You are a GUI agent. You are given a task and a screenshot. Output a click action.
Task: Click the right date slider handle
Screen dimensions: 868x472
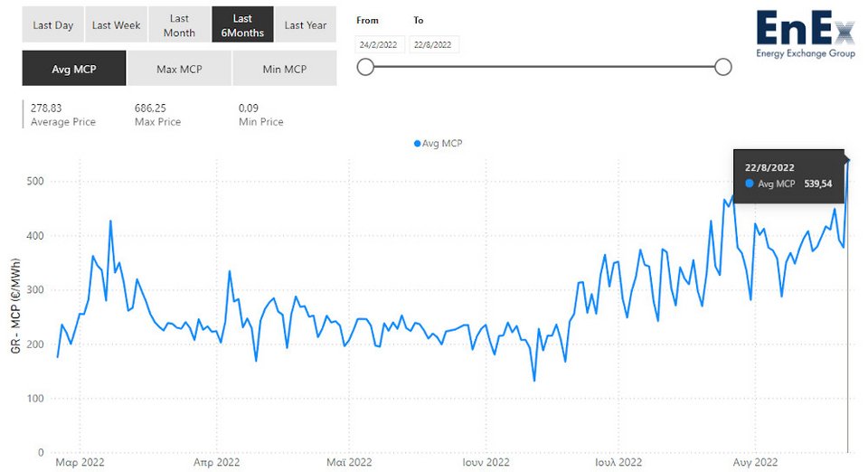point(723,67)
